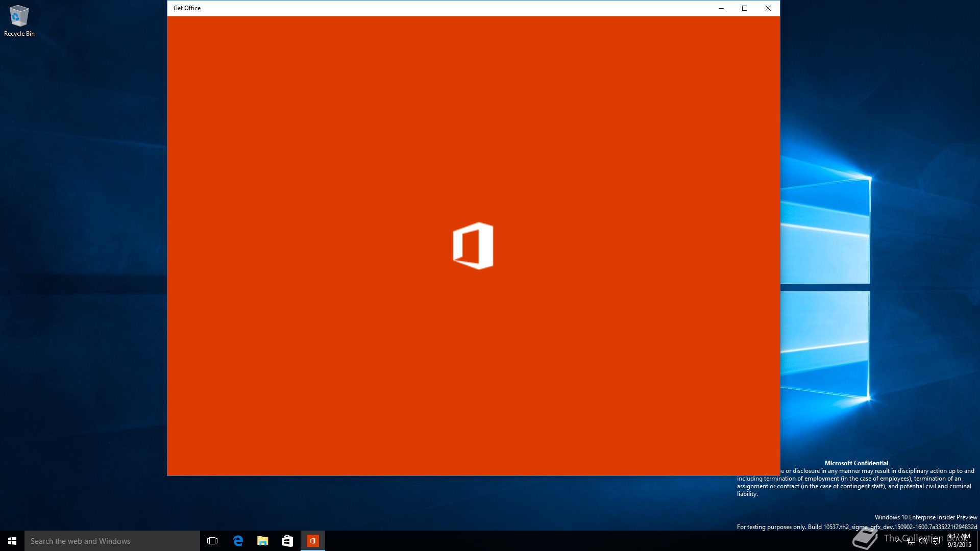Image resolution: width=980 pixels, height=551 pixels.
Task: Open the clock showing 9/3/2015
Action: click(959, 541)
